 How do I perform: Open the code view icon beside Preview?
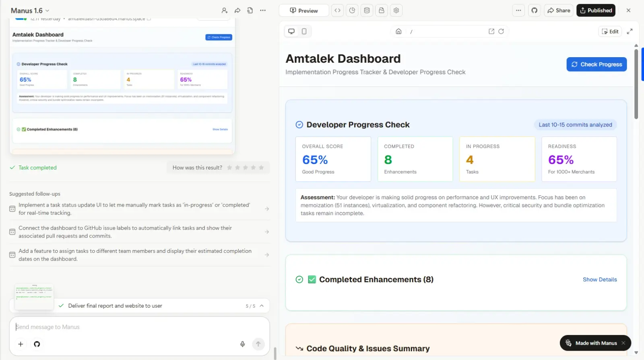point(337,10)
